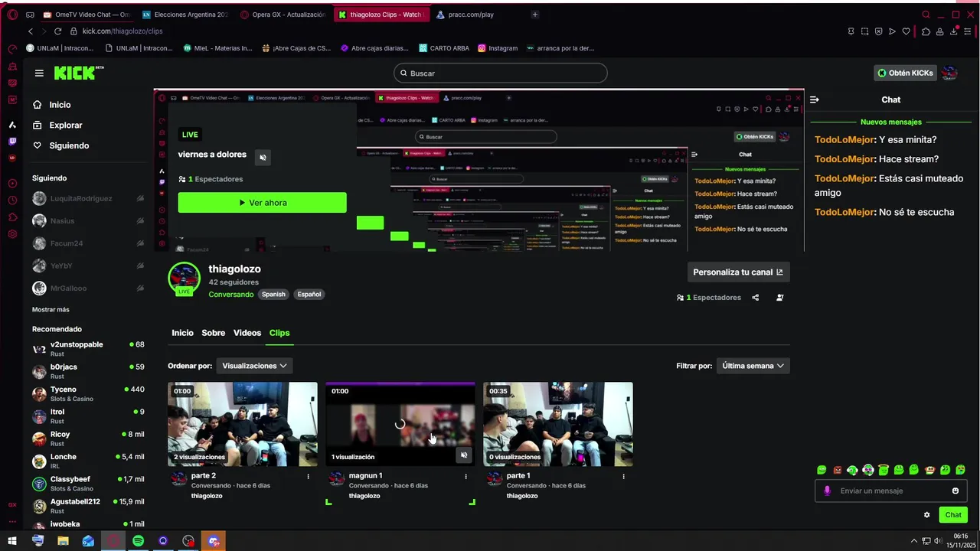
Task: Open extensions cube in Opera sidebar
Action: click(12, 217)
